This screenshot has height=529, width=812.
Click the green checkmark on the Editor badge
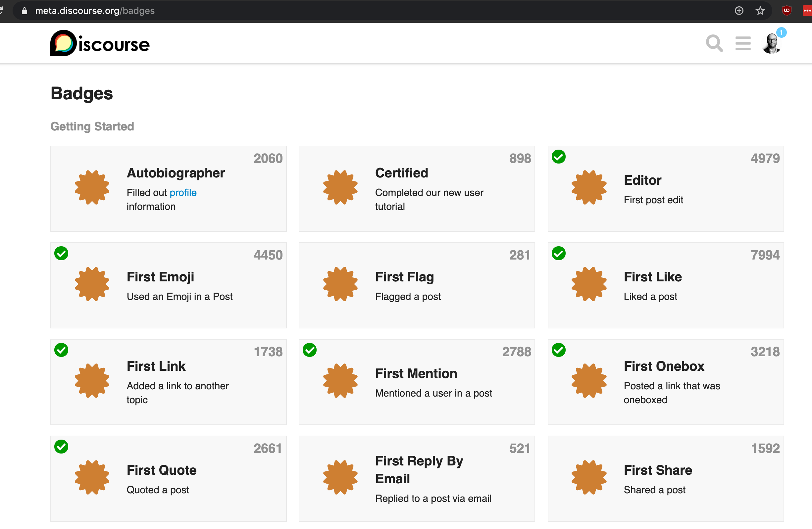[559, 157]
